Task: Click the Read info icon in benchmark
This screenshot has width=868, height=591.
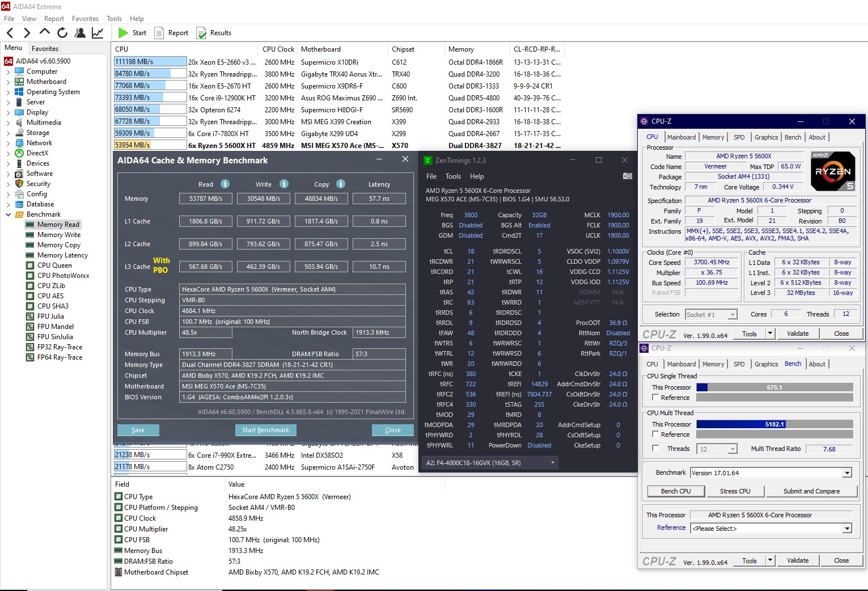Action: (225, 184)
